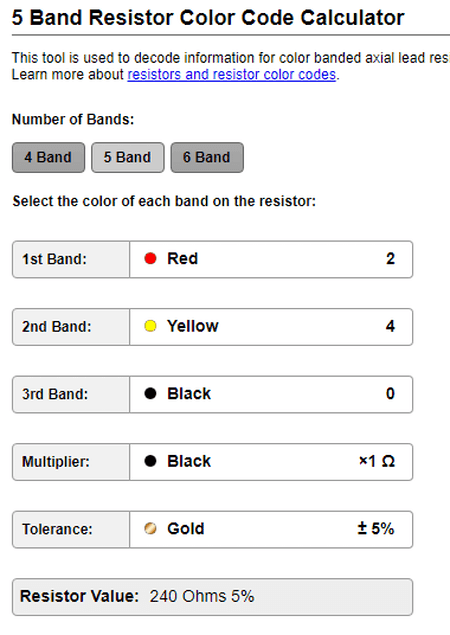This screenshot has height=635, width=450.
Task: Click the ±5% tolerance value
Action: click(x=376, y=528)
